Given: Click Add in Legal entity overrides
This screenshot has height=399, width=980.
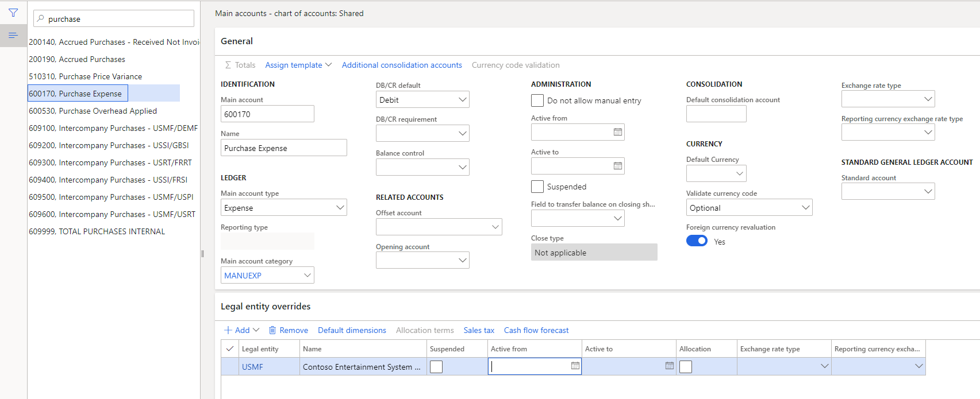Looking at the screenshot, I should coord(241,330).
